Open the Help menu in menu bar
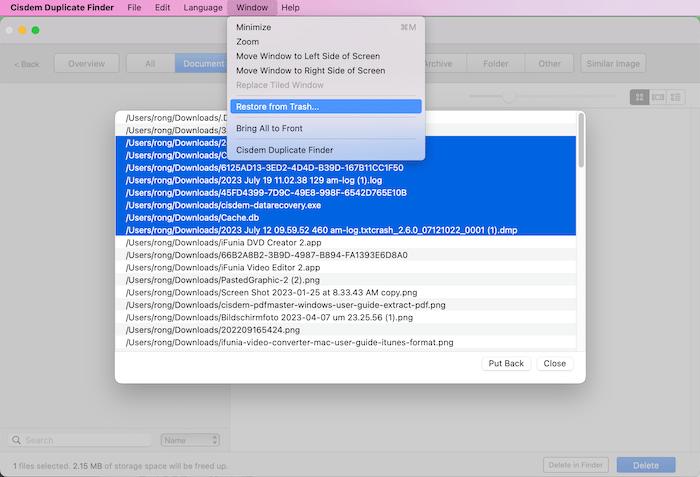This screenshot has height=477, width=700. click(x=290, y=7)
